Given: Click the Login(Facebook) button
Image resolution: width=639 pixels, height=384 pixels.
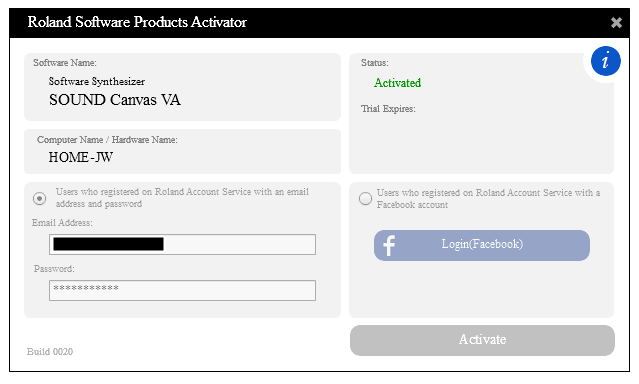Looking at the screenshot, I should pos(482,245).
